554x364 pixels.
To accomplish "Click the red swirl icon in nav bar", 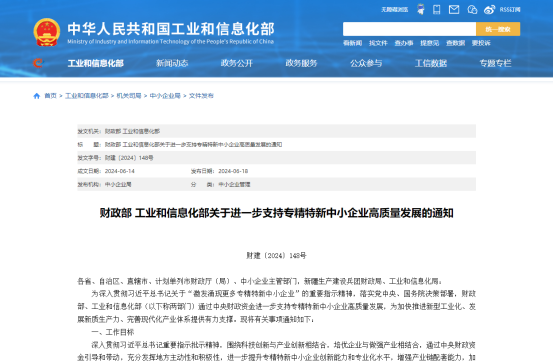I will [38, 63].
